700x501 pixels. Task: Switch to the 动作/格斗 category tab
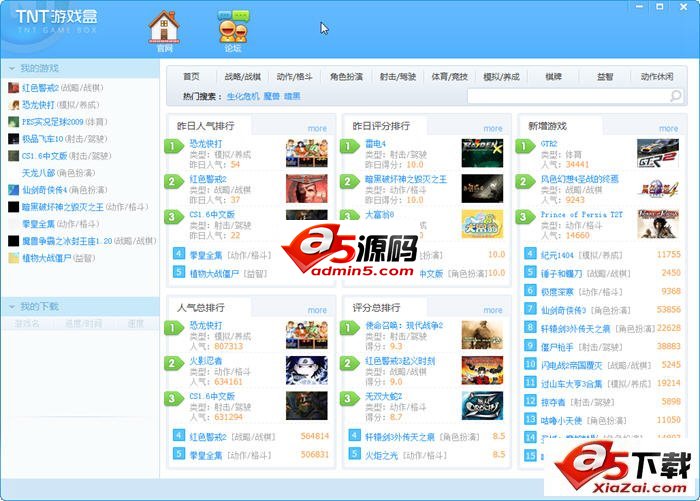tap(294, 77)
